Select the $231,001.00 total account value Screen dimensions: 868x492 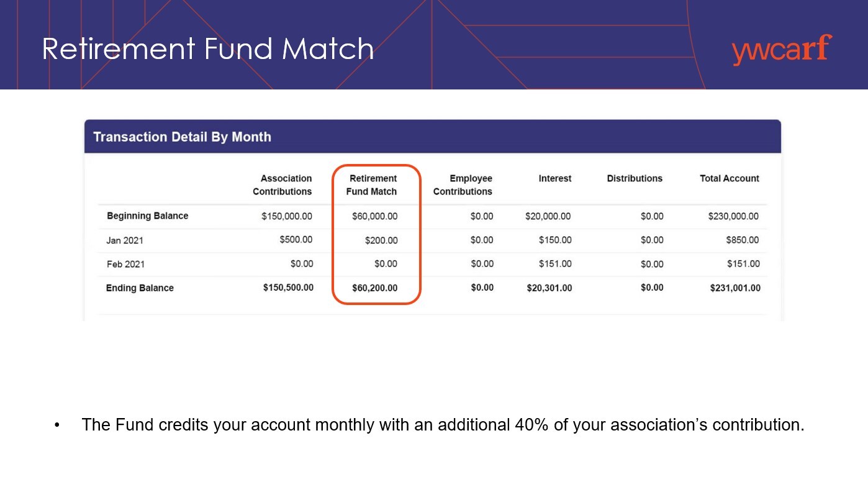[x=735, y=288]
